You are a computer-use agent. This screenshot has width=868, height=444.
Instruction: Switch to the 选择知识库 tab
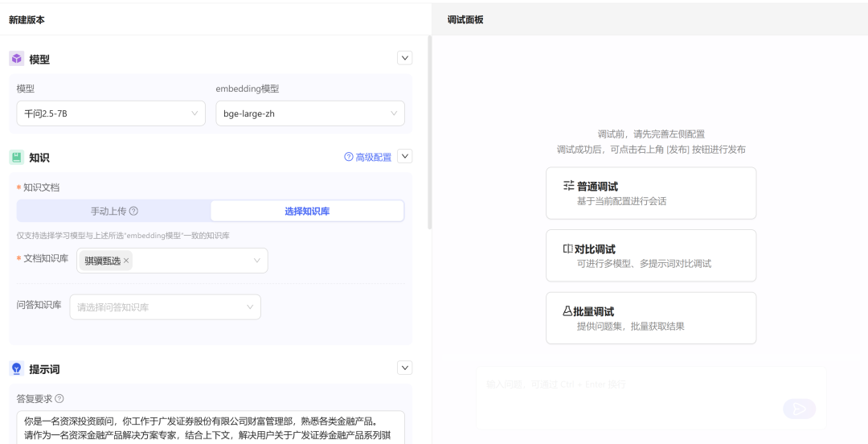point(307,212)
